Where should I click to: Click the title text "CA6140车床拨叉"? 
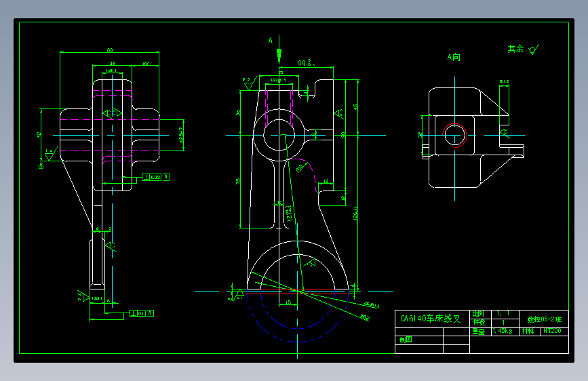pos(430,319)
